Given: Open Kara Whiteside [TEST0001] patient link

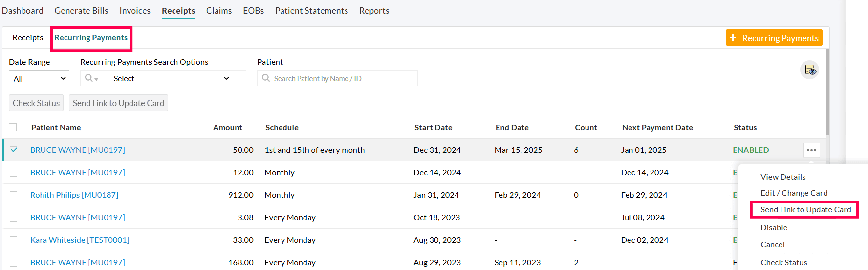Looking at the screenshot, I should pos(80,240).
